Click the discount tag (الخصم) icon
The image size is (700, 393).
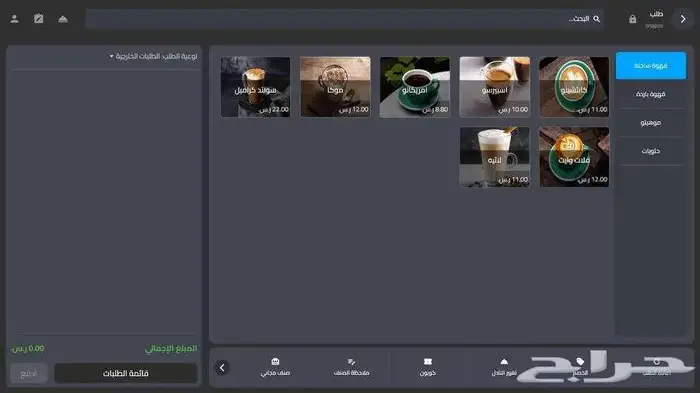(580, 361)
